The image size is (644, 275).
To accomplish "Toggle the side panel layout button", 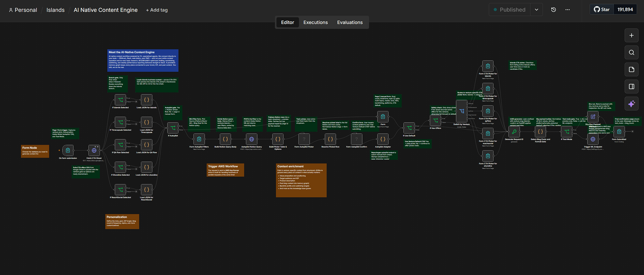I will click(632, 86).
